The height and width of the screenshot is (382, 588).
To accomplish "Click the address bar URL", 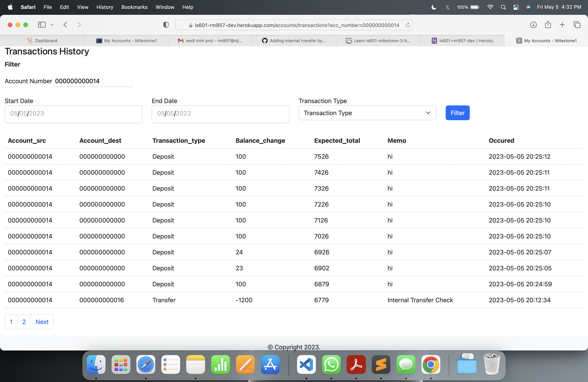I will (297, 25).
